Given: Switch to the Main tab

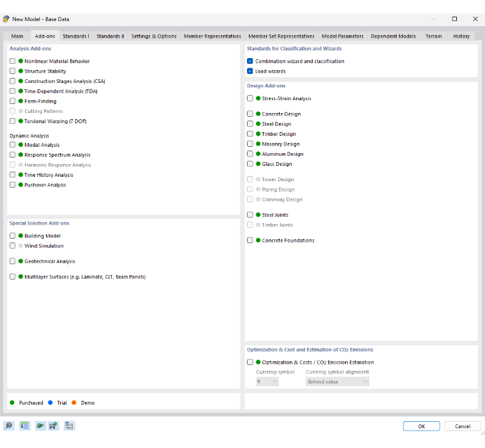Looking at the screenshot, I should coord(17,36).
